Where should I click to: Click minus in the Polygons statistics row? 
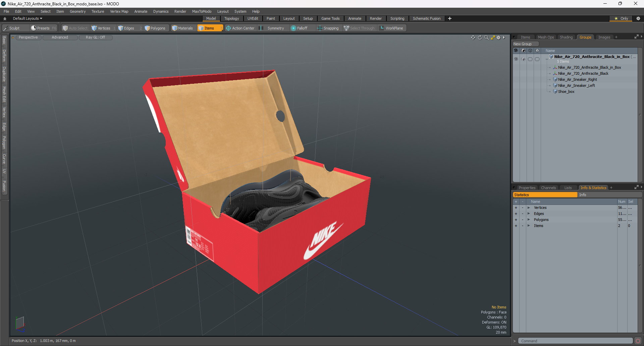pos(522,220)
